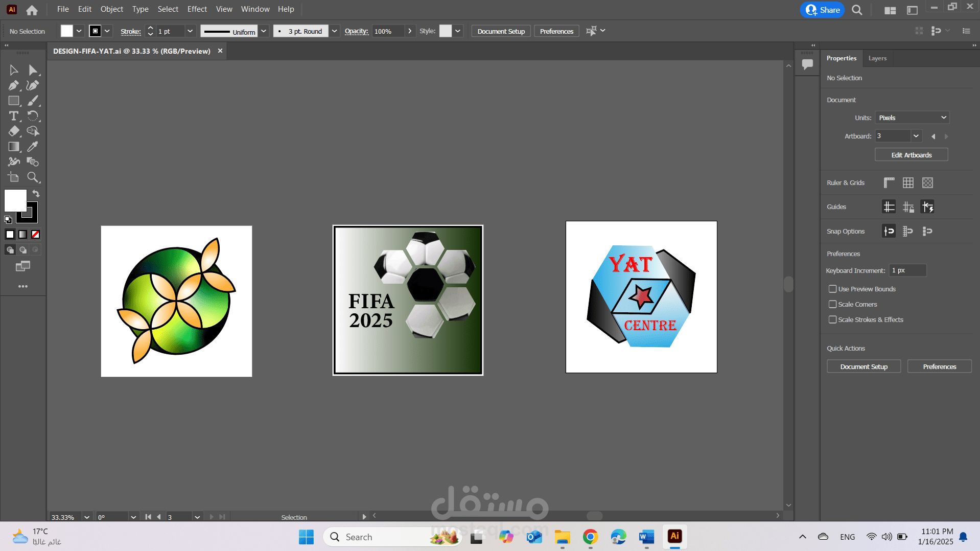The width and height of the screenshot is (980, 551).
Task: Select the Curvature tool
Action: 33,85
